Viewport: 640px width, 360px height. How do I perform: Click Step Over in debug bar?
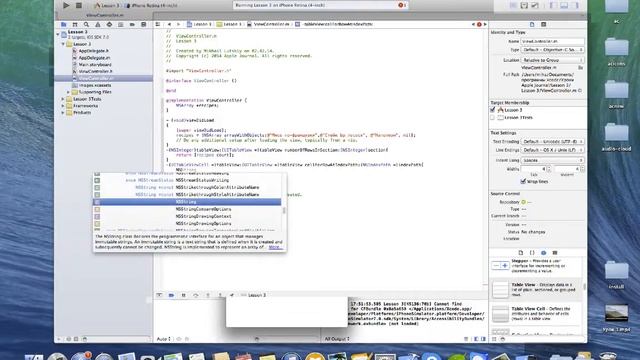pos(196,295)
